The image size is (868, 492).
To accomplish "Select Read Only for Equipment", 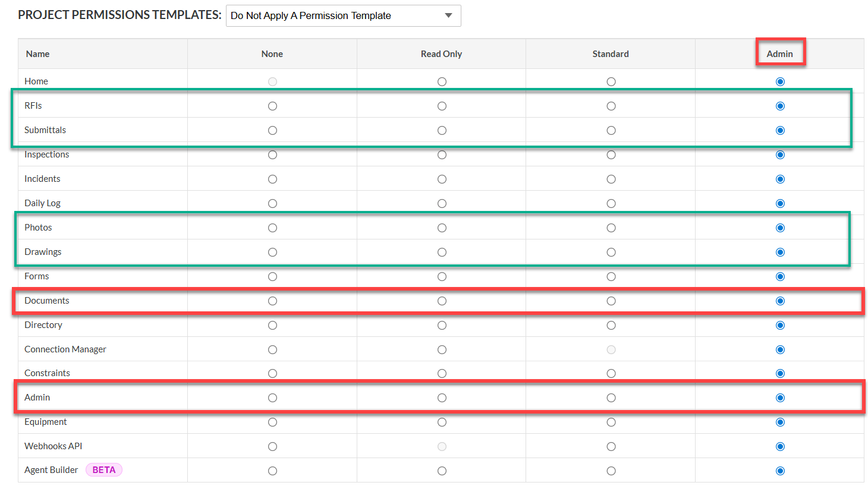I will [442, 422].
